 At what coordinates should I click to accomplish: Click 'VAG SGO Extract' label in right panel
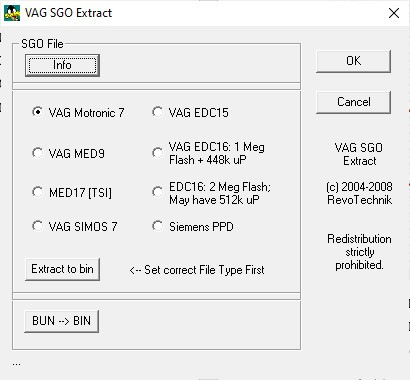(x=359, y=154)
